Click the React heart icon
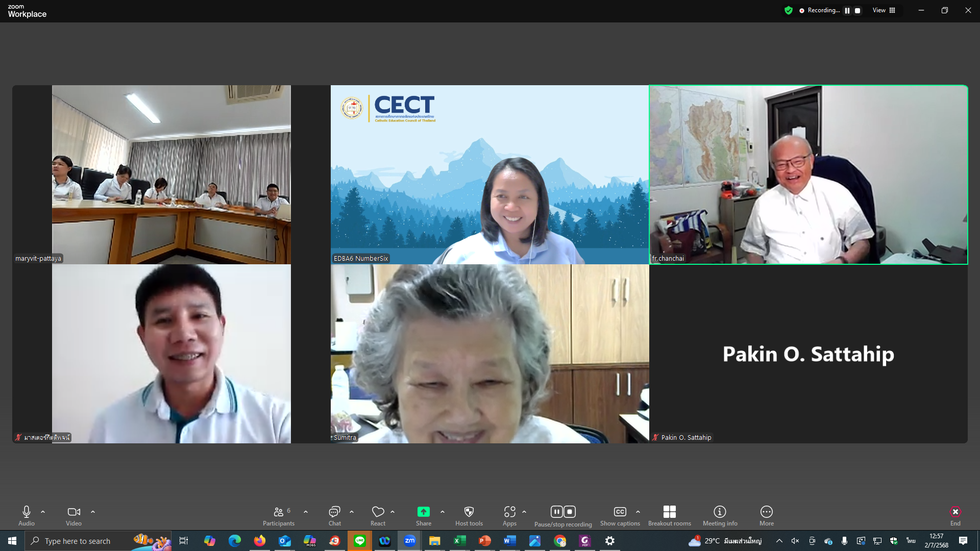This screenshot has height=551, width=980. pyautogui.click(x=378, y=512)
